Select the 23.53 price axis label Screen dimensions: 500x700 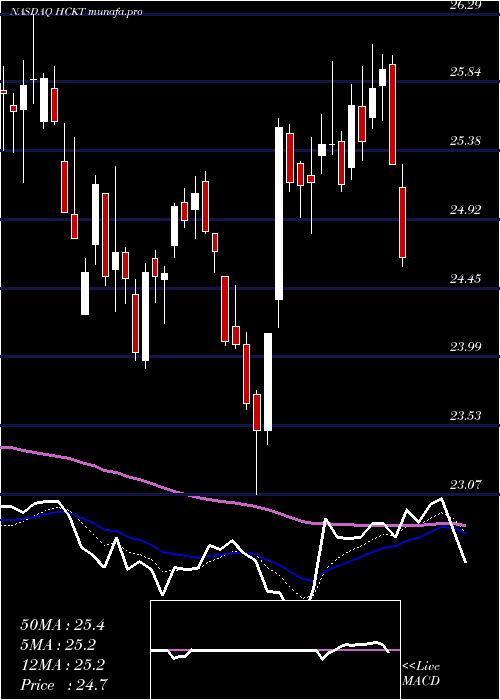coord(466,416)
